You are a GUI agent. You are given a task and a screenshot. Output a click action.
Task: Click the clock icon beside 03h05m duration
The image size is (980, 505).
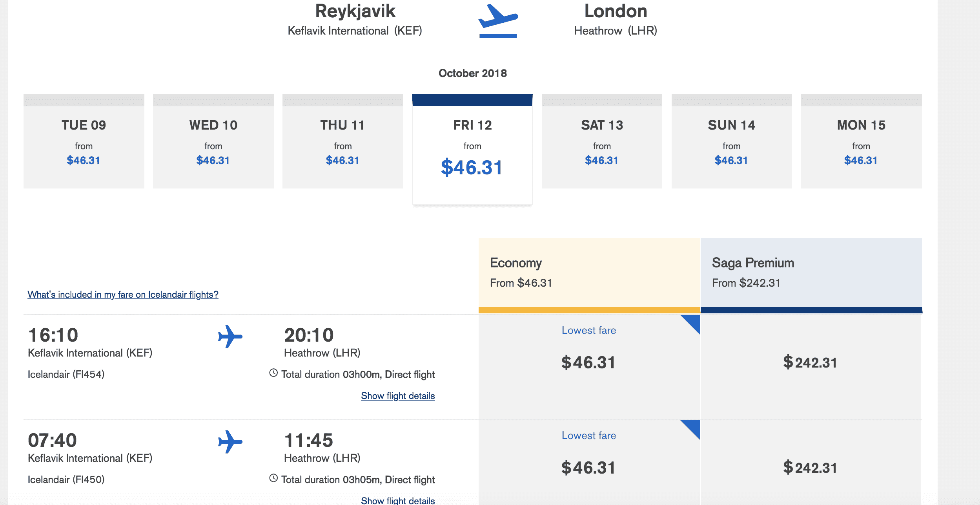(x=273, y=478)
